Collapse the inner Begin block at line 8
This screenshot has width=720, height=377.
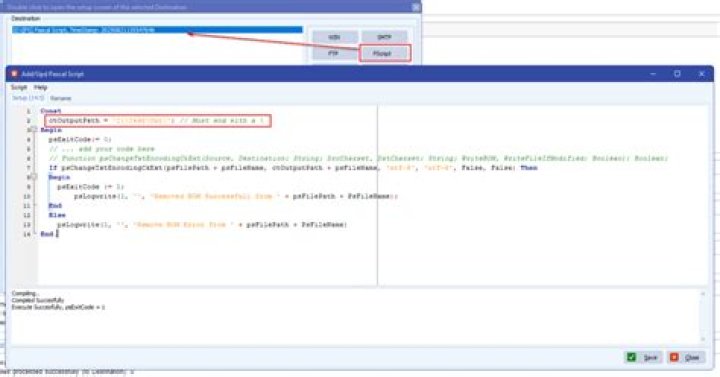(x=34, y=177)
